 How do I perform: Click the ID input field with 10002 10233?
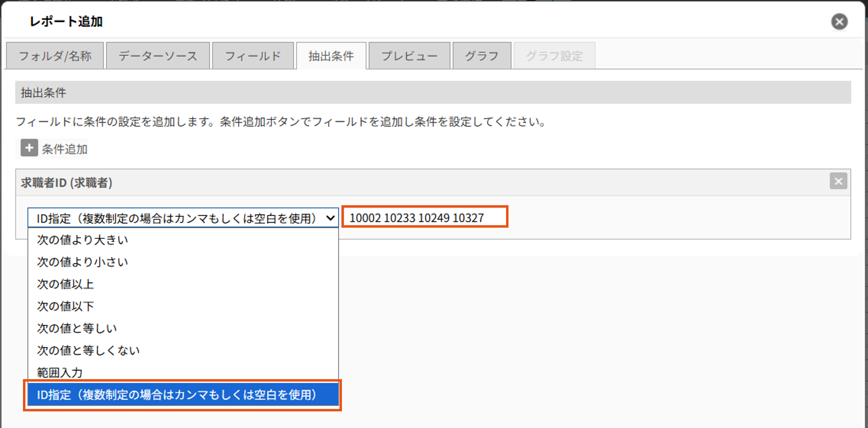pyautogui.click(x=425, y=217)
